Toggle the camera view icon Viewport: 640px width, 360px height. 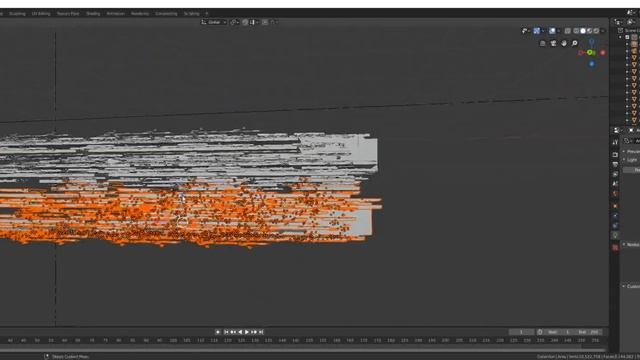pos(553,43)
